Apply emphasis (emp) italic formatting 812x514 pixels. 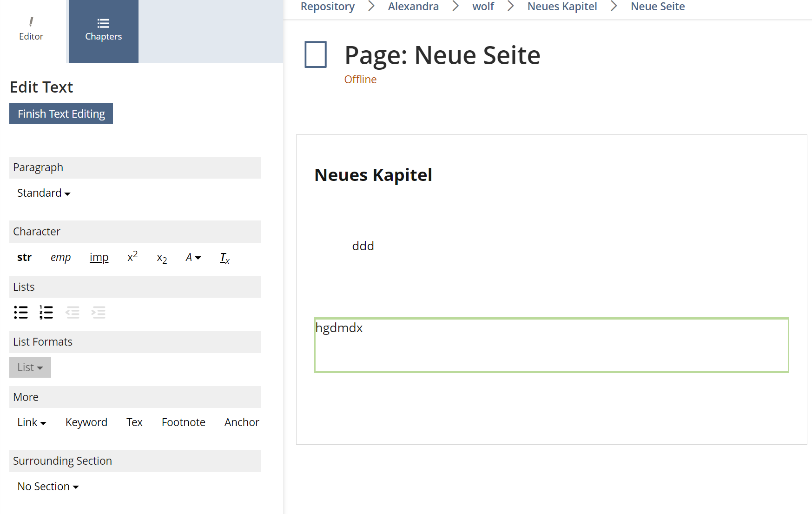click(60, 257)
